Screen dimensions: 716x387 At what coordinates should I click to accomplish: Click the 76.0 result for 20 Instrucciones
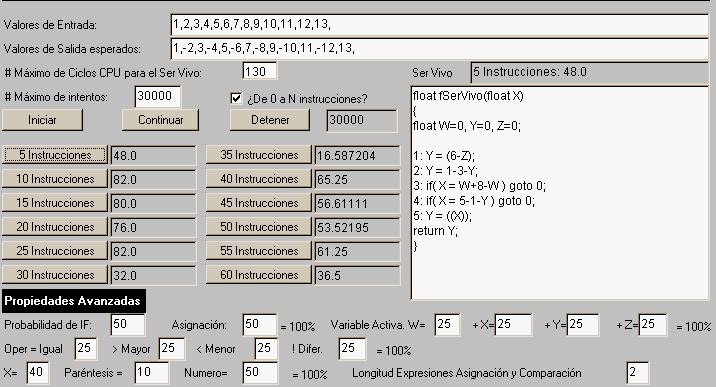tap(153, 227)
